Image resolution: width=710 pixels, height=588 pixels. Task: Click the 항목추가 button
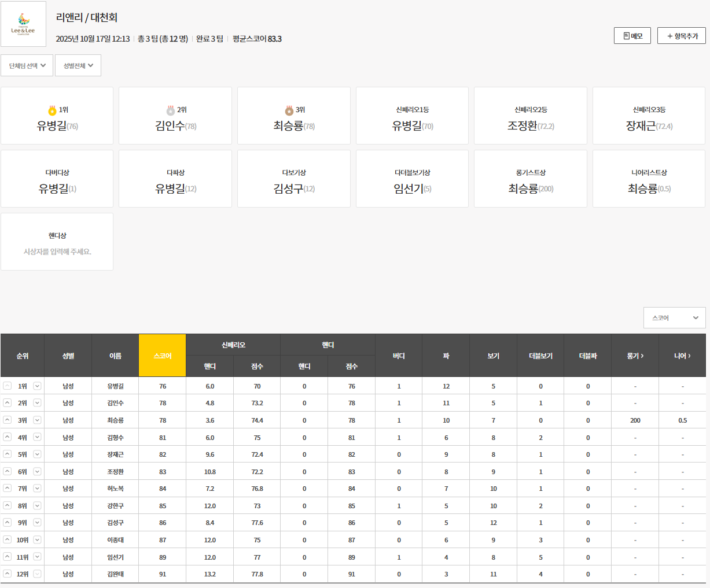point(682,36)
